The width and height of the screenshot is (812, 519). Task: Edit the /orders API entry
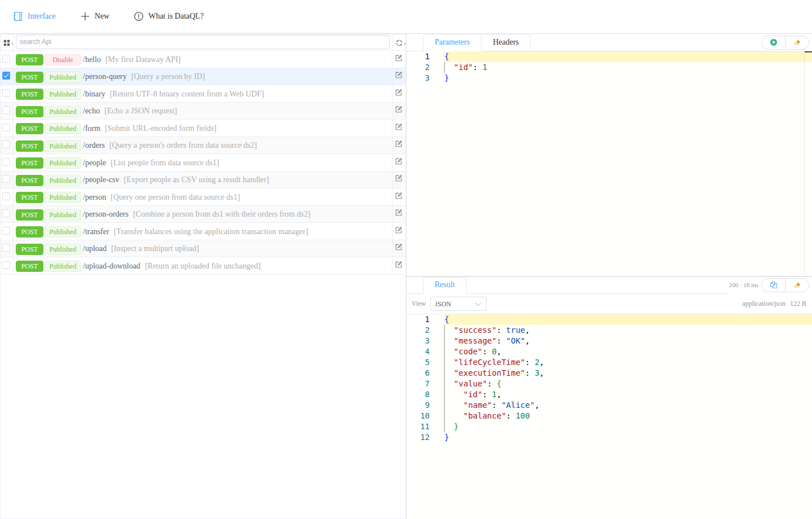tap(399, 144)
